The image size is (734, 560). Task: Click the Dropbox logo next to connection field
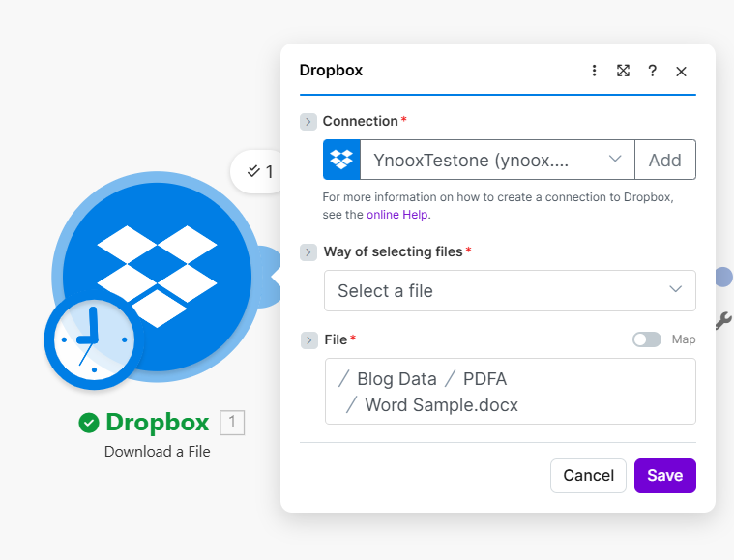(341, 160)
